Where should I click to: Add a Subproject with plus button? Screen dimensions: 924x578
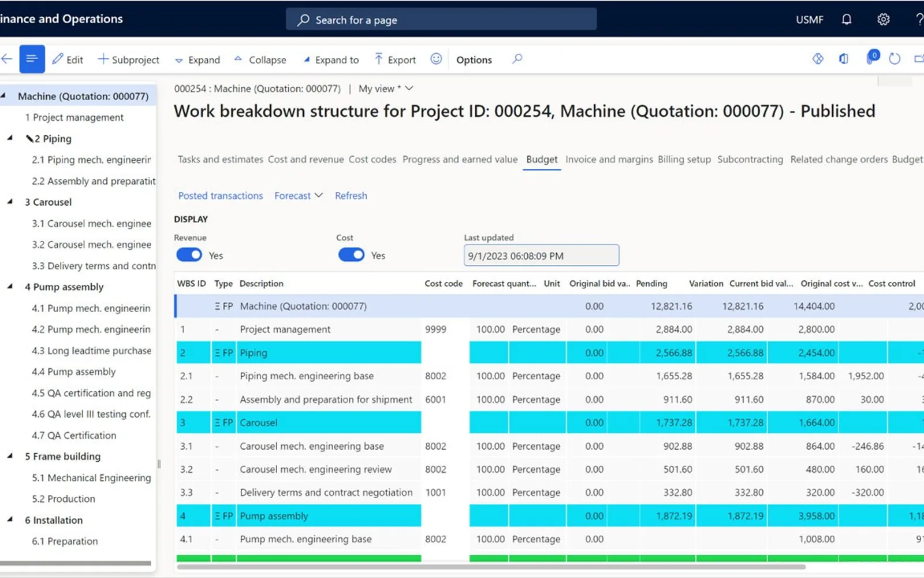tap(128, 60)
